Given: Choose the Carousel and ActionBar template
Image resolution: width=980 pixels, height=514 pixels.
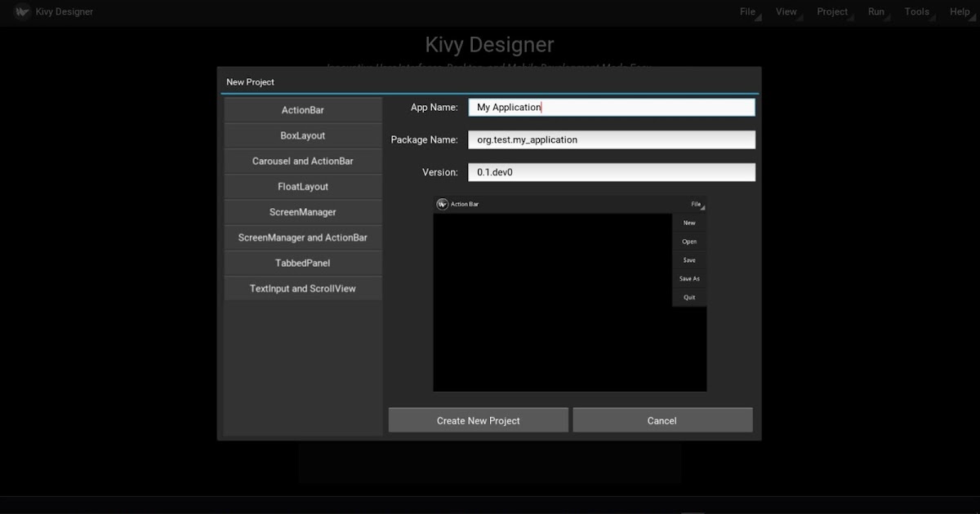Looking at the screenshot, I should tap(302, 161).
